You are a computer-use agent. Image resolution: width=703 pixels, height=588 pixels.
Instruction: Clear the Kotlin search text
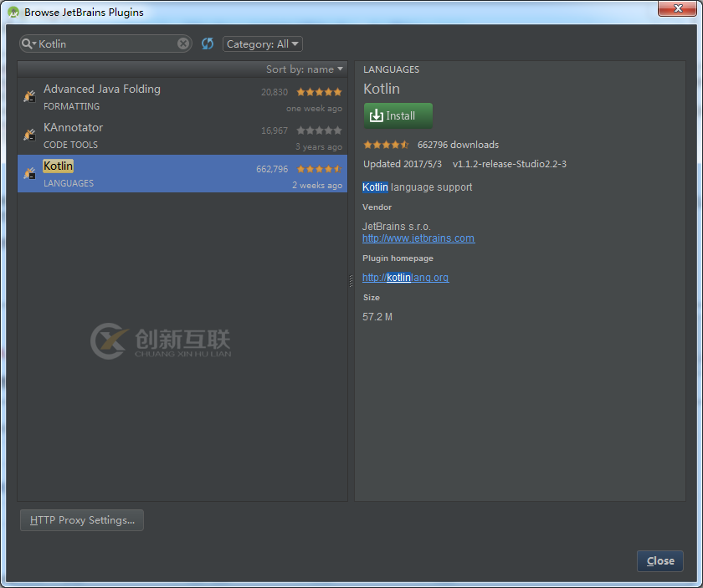coord(183,43)
